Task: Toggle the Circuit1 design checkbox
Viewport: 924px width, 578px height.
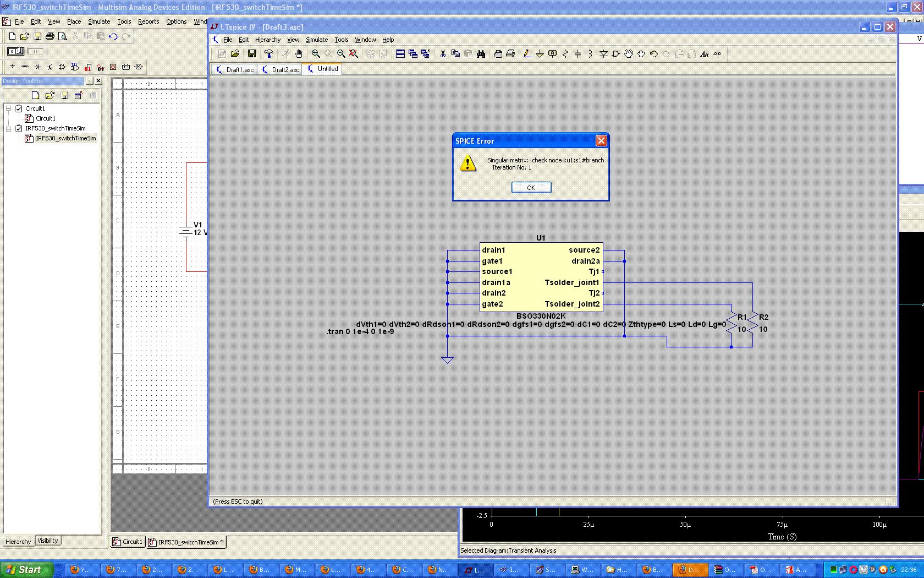Action: 19,108
